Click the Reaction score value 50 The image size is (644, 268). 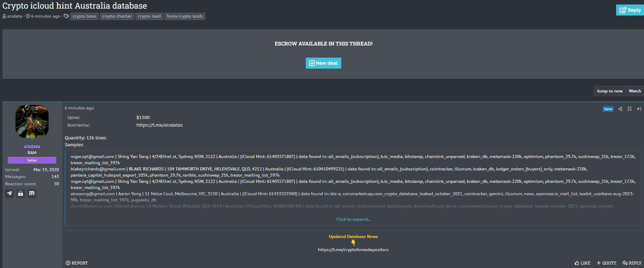pyautogui.click(x=56, y=184)
